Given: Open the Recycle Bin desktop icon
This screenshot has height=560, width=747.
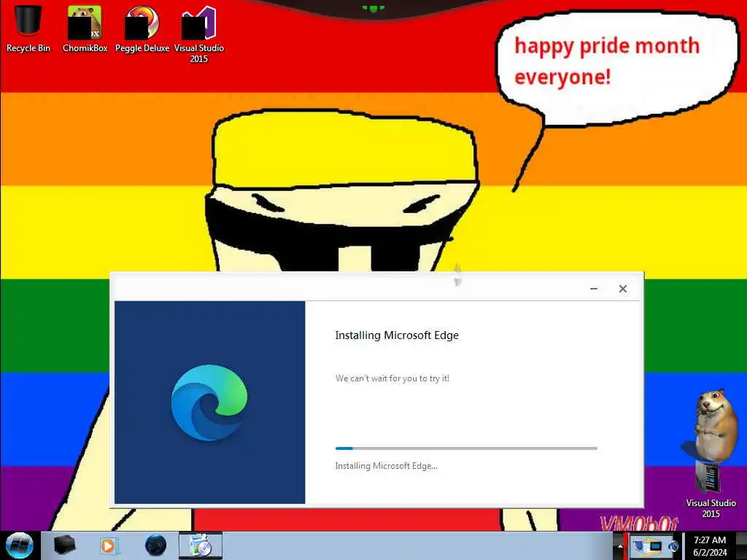Looking at the screenshot, I should 28,28.
